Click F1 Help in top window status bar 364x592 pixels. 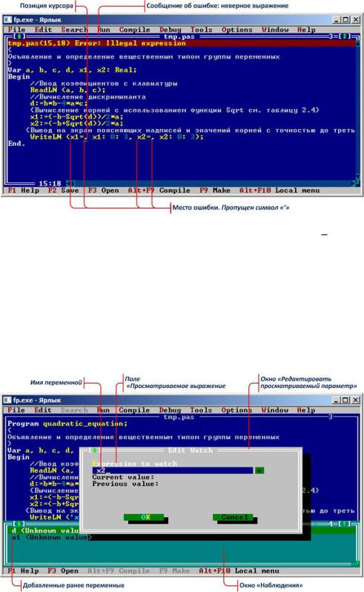24,191
